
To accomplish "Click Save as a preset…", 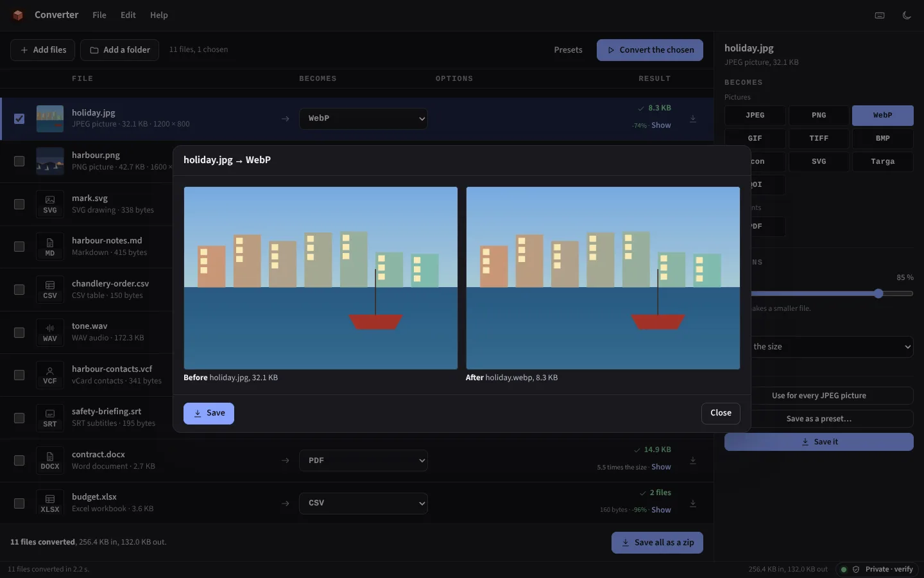I will click(x=819, y=419).
